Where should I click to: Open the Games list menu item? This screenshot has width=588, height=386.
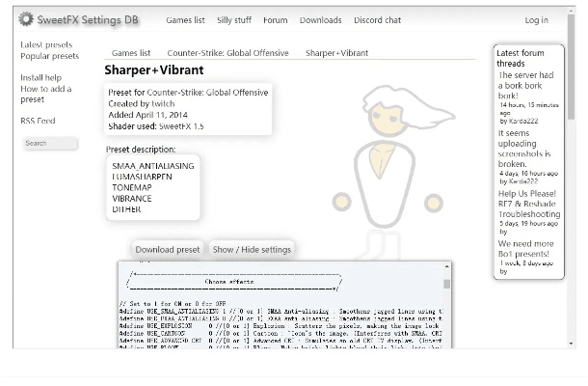(185, 20)
